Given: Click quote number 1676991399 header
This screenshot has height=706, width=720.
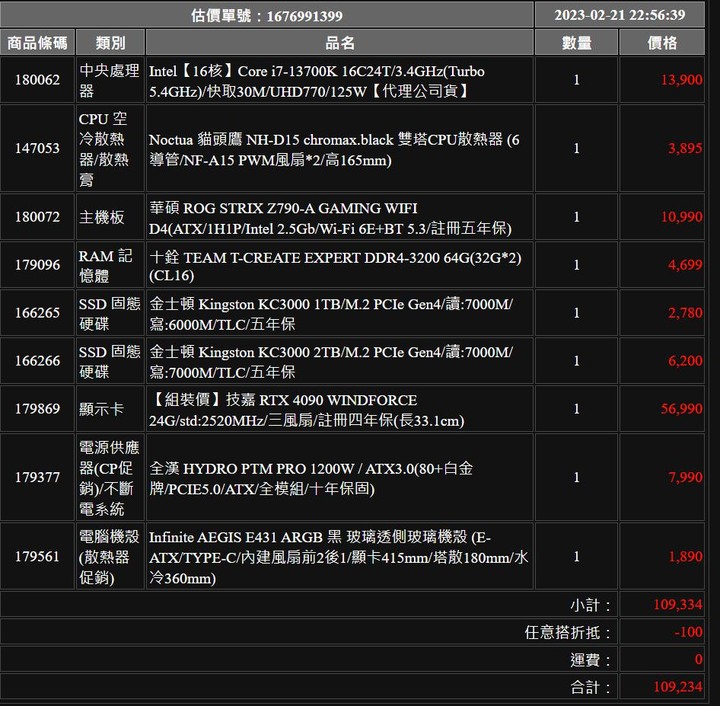Looking at the screenshot, I should coord(267,16).
